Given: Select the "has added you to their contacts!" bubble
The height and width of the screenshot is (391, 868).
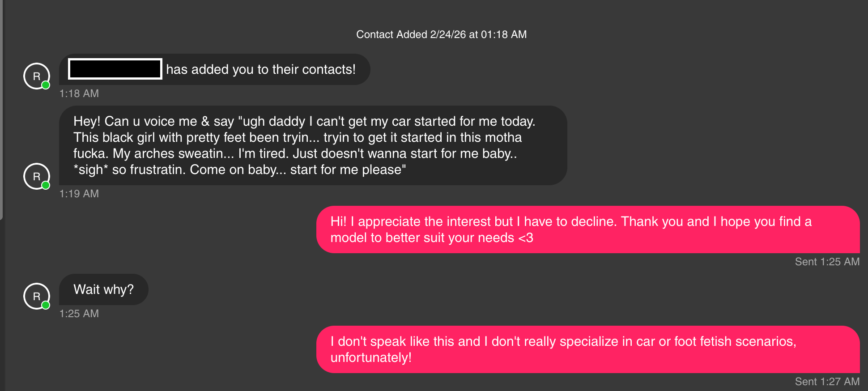Looking at the screenshot, I should (261, 69).
